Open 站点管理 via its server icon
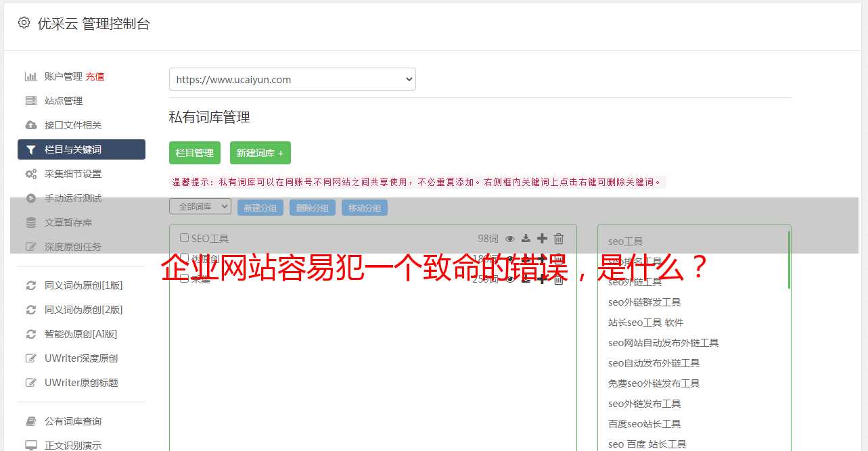This screenshot has height=451, width=868. (x=31, y=101)
